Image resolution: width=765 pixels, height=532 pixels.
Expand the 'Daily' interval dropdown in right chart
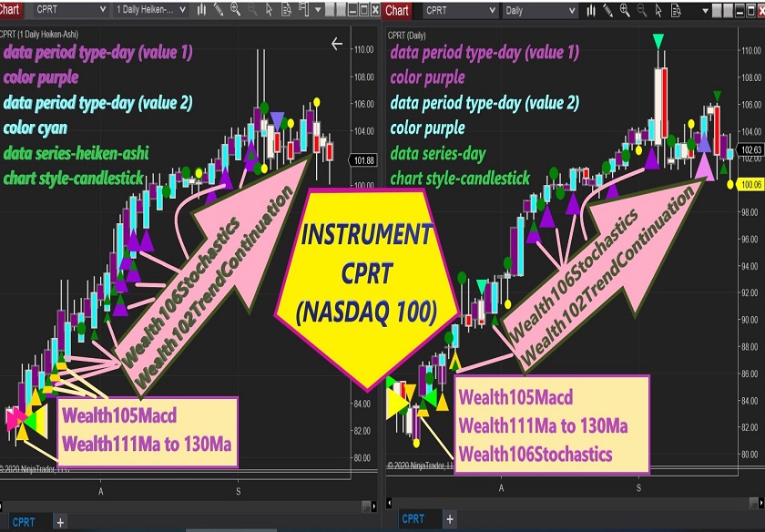pos(542,10)
